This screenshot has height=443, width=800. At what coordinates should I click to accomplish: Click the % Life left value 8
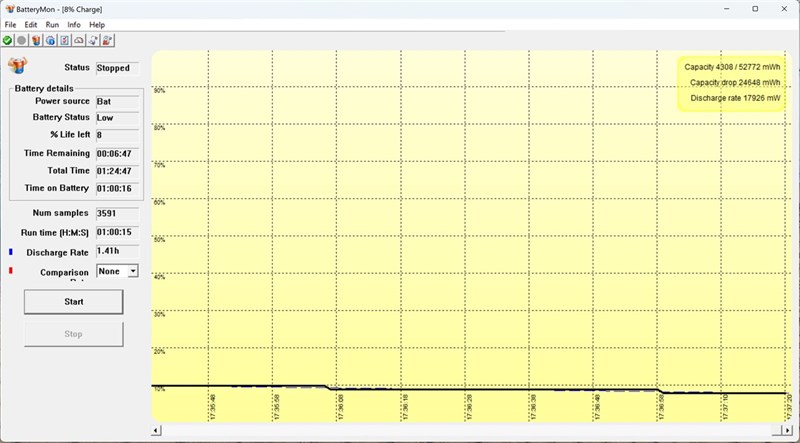117,135
